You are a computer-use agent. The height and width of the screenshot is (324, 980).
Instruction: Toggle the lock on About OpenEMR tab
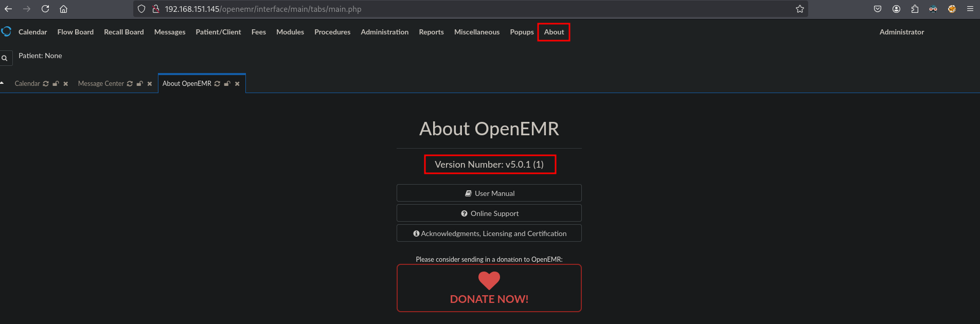coord(227,84)
